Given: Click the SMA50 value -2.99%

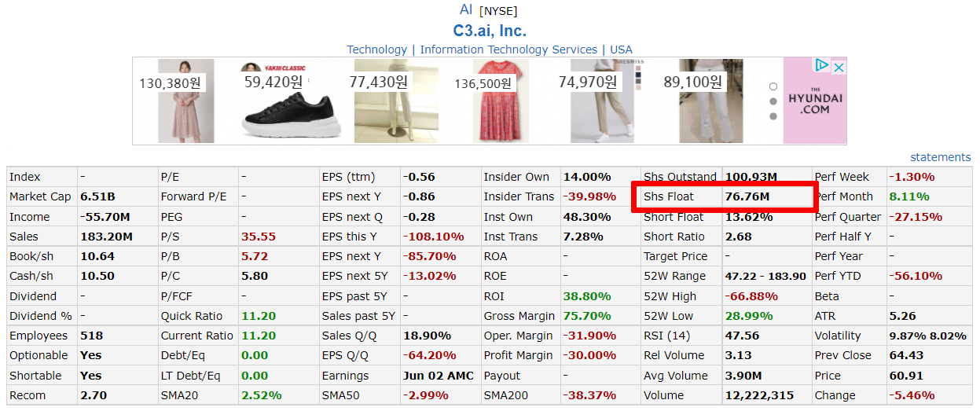Looking at the screenshot, I should 426,395.
